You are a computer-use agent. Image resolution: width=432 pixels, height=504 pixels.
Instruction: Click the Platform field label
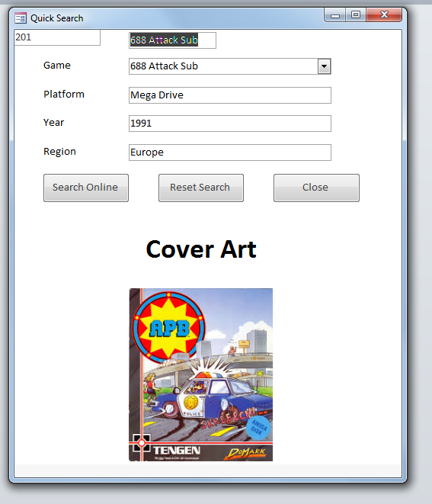tap(64, 95)
